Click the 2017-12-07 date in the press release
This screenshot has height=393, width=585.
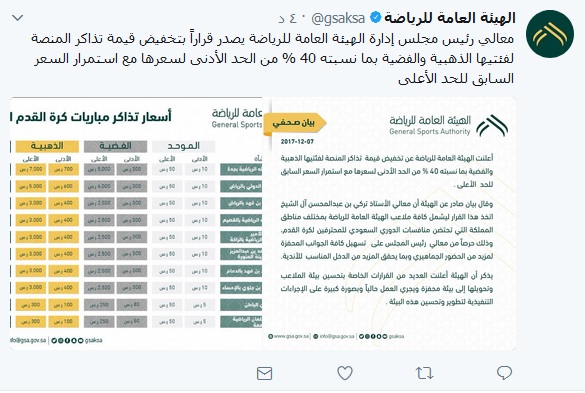pos(297,142)
